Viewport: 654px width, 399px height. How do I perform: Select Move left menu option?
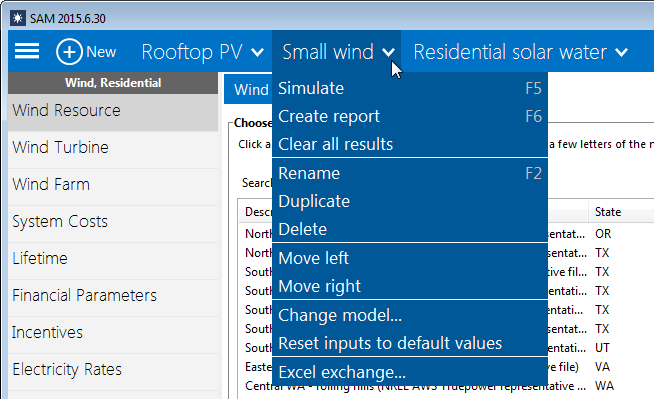pyautogui.click(x=410, y=258)
